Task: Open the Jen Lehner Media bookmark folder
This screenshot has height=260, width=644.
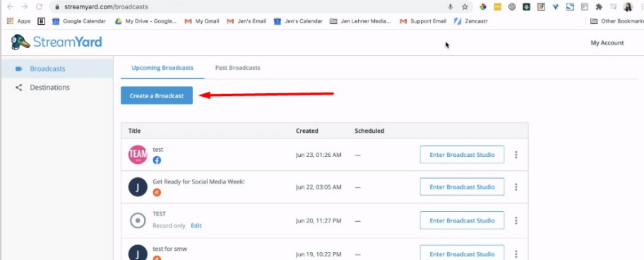Action: tap(360, 21)
